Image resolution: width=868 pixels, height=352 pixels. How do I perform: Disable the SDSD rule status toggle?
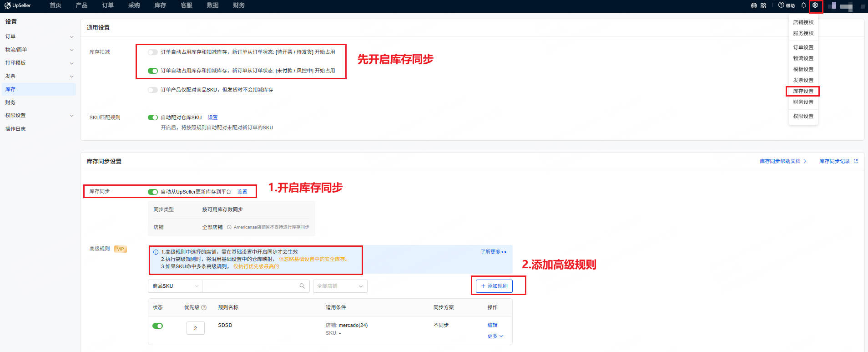click(x=157, y=326)
